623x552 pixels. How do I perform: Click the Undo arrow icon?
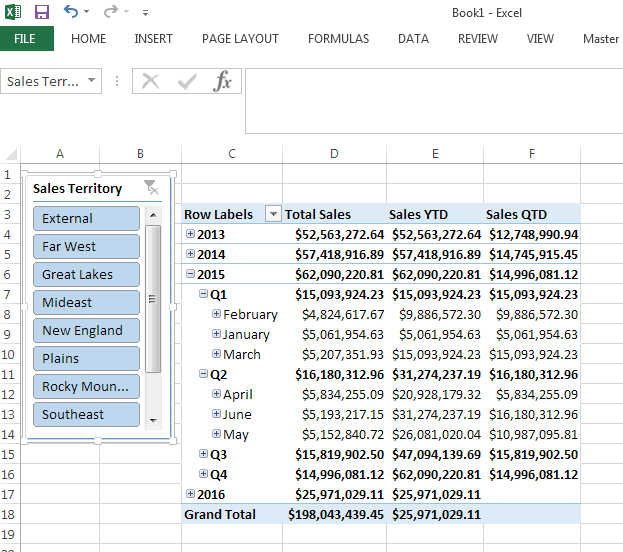[71, 12]
